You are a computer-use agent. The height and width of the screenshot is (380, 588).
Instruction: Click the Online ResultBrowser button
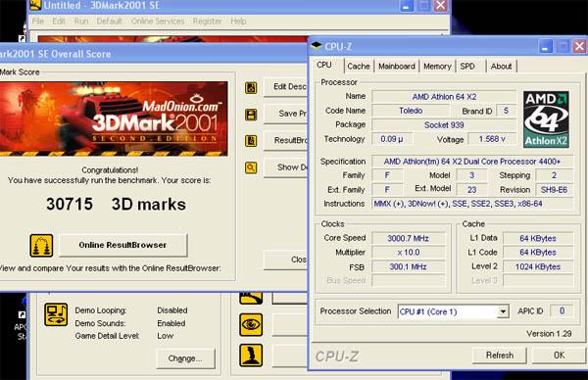[x=122, y=245]
